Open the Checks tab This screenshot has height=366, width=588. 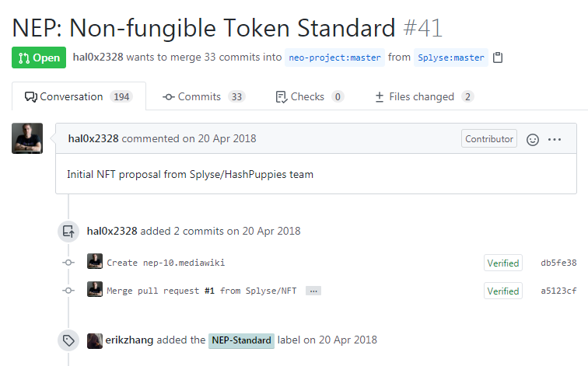click(310, 97)
